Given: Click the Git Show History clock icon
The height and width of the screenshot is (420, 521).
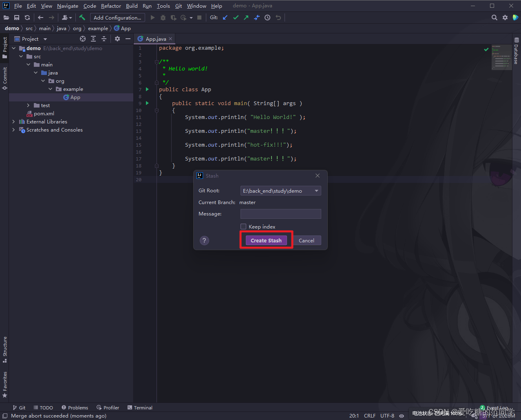Looking at the screenshot, I should 267,18.
